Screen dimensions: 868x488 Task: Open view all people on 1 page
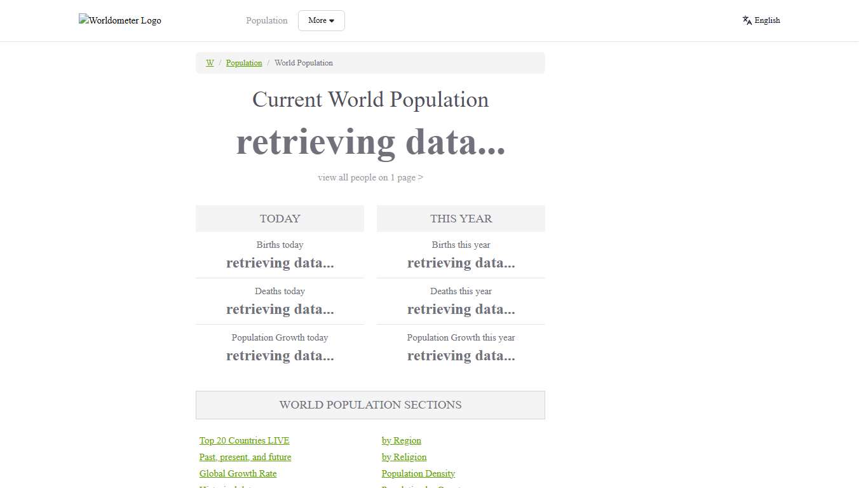(370, 177)
